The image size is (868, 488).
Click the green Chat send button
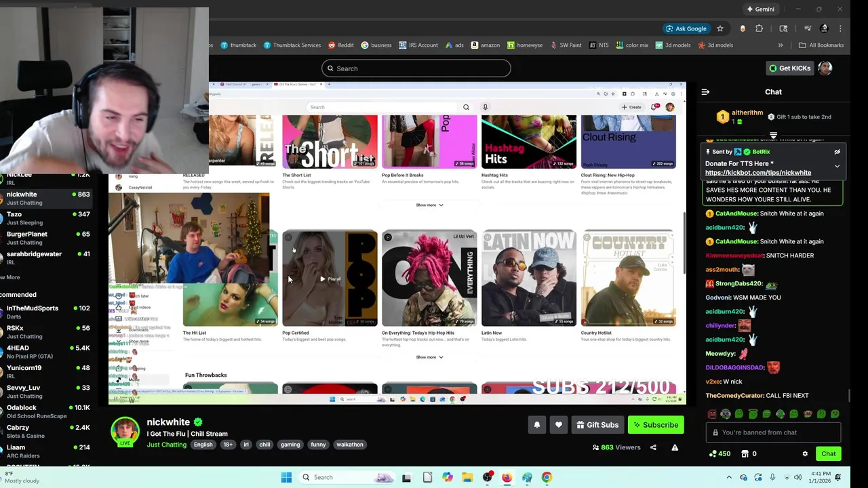point(829,454)
